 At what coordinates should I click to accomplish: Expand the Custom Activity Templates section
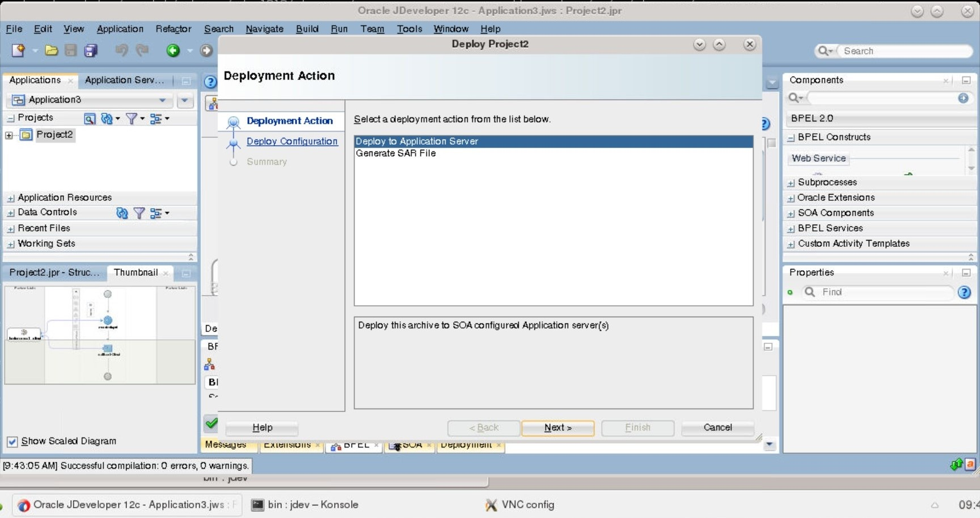[x=791, y=244]
